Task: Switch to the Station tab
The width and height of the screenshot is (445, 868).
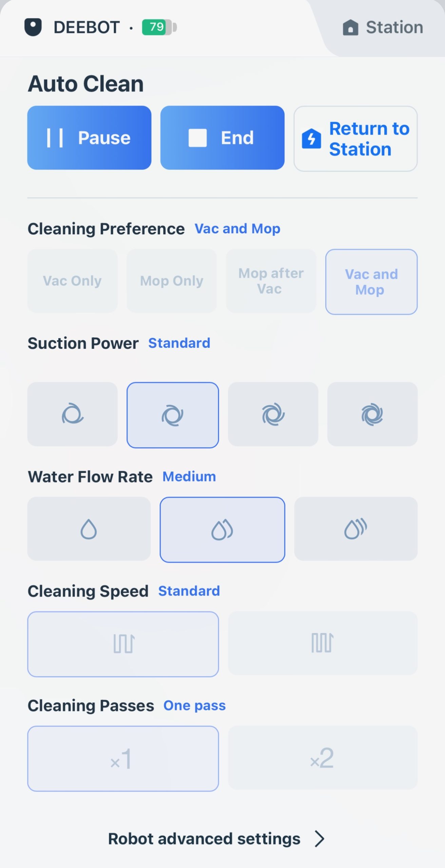Action: [383, 27]
